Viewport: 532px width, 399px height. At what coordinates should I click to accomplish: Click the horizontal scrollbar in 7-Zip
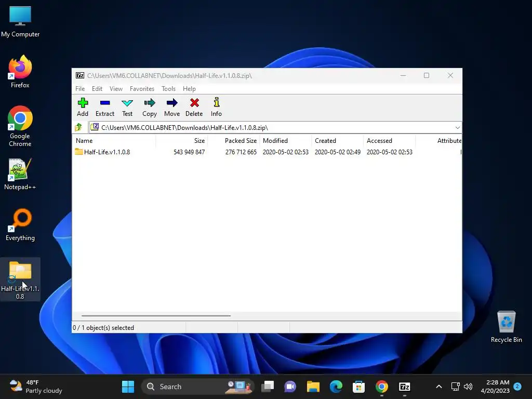[x=156, y=315]
